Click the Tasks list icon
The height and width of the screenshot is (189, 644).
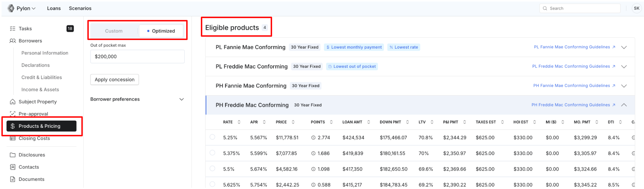(x=13, y=28)
